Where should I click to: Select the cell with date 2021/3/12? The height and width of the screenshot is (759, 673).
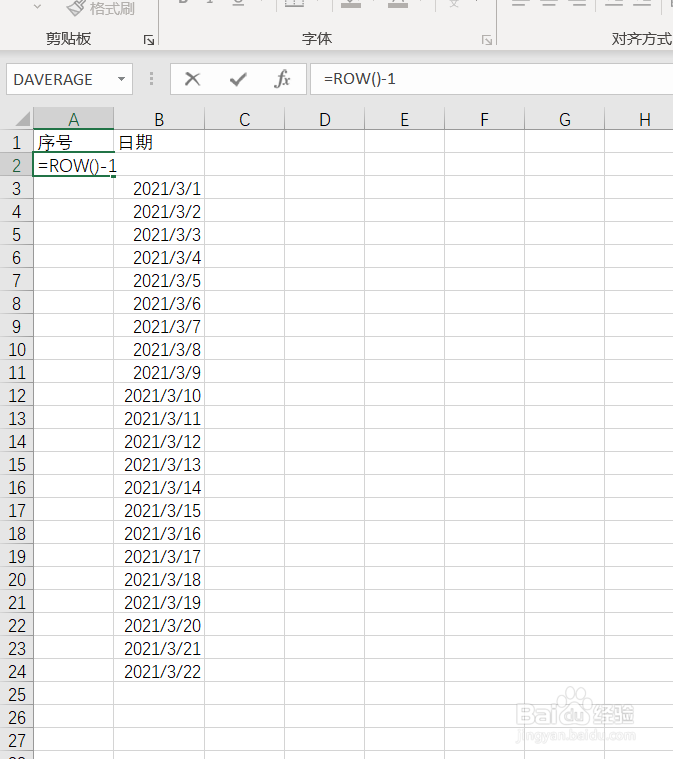click(159, 441)
